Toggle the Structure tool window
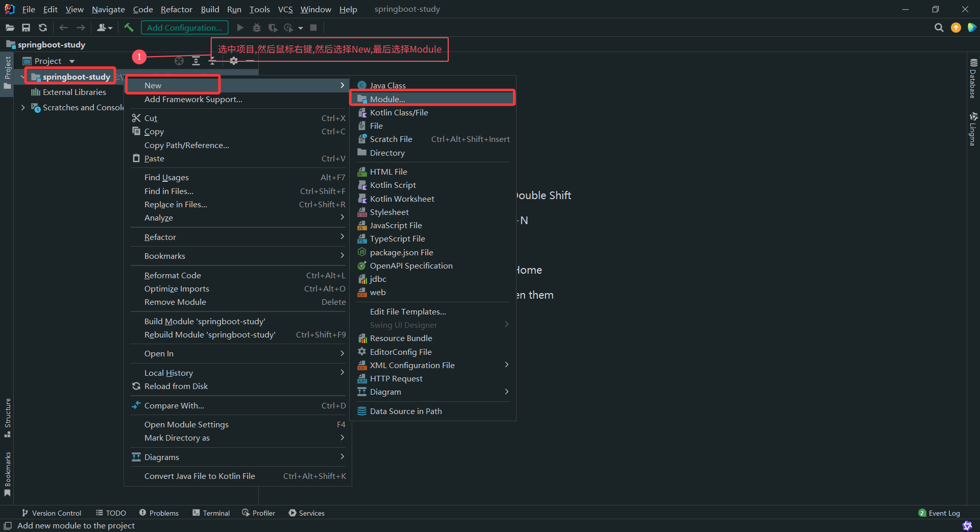Screen dimensions: 980x532 pos(8,417)
